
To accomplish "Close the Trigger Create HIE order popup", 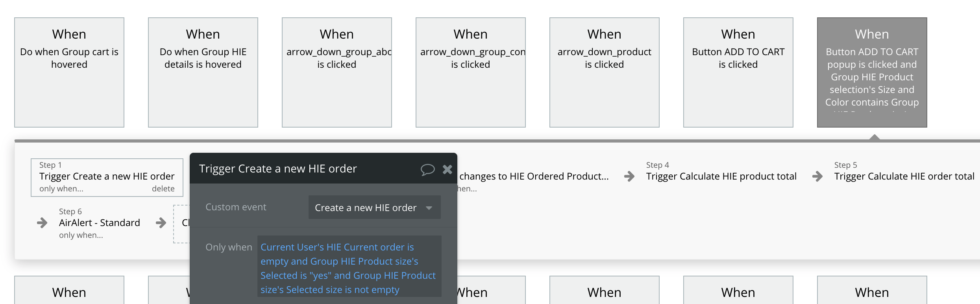I will pos(447,169).
